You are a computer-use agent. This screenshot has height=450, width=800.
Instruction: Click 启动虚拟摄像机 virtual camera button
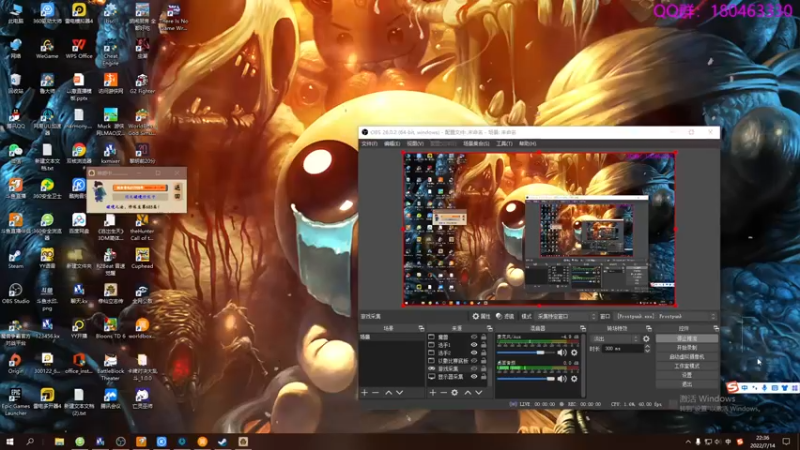click(x=687, y=357)
